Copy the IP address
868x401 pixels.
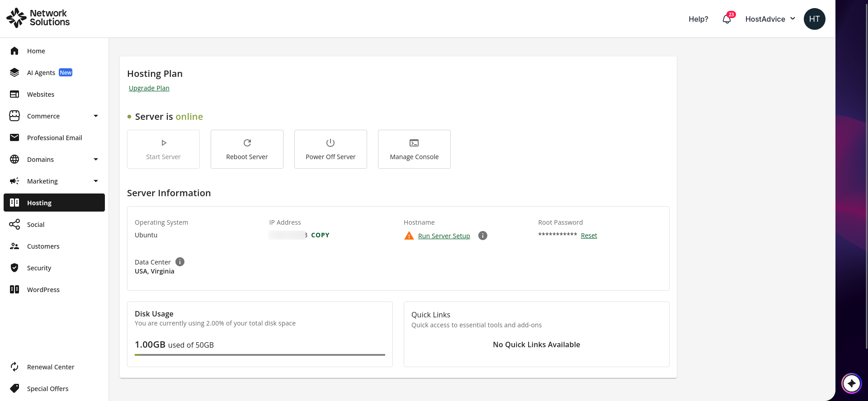pyautogui.click(x=320, y=235)
